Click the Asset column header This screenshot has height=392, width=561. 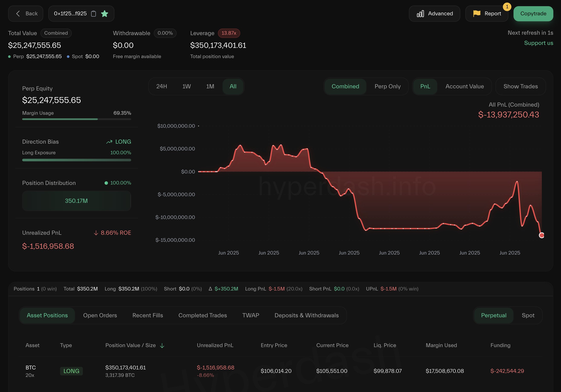(x=33, y=345)
